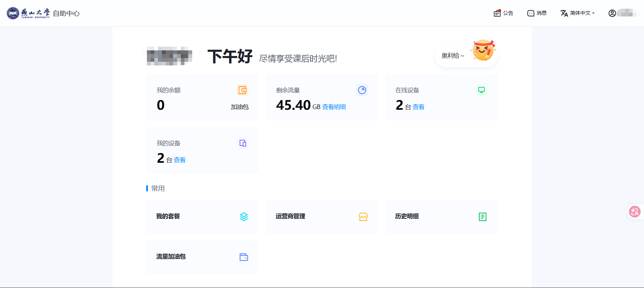Click the devices icon in 我的设备 card
Viewport: 644px width, 288px height.
tap(243, 143)
